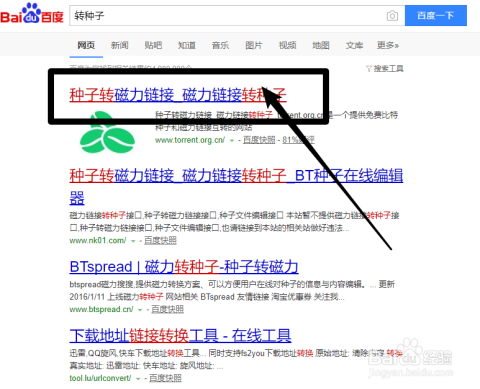
Task: Switch to the 新闻 tab
Action: click(x=120, y=45)
